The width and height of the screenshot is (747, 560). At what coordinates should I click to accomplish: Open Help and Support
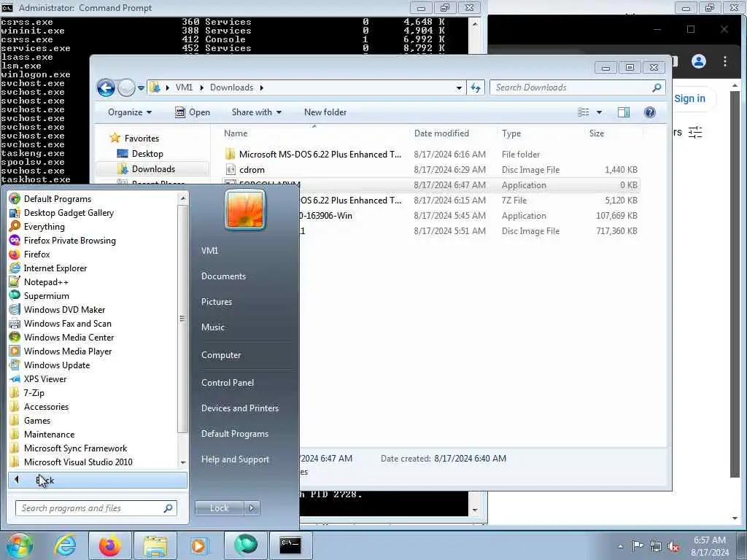point(235,459)
